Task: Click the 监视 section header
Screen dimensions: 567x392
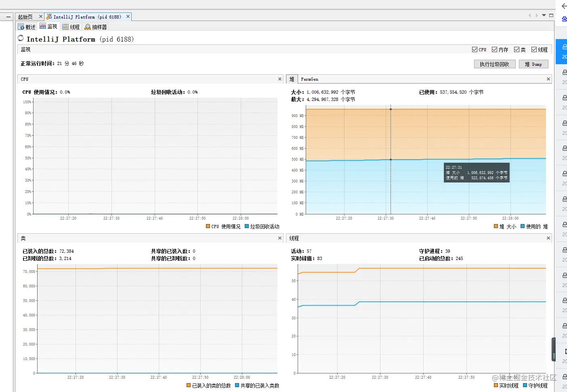Action: coord(26,49)
